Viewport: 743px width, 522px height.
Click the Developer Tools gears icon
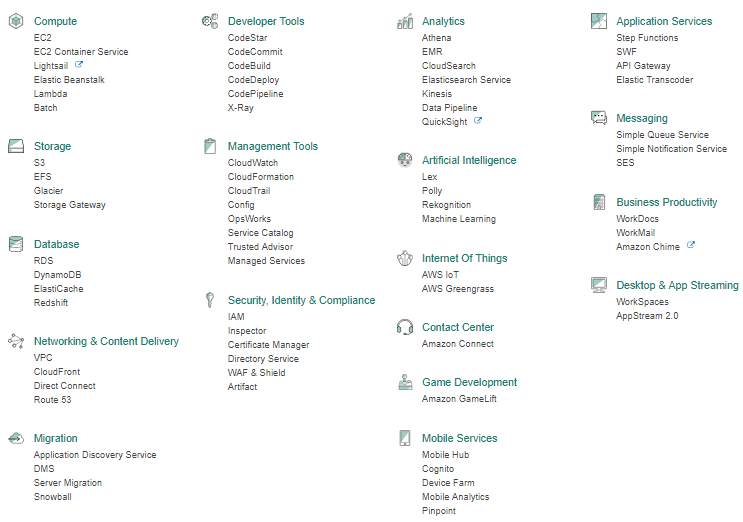(x=210, y=21)
